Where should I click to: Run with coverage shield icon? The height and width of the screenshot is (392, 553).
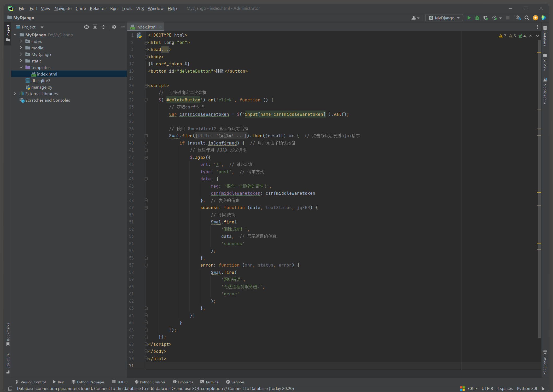pyautogui.click(x=486, y=18)
